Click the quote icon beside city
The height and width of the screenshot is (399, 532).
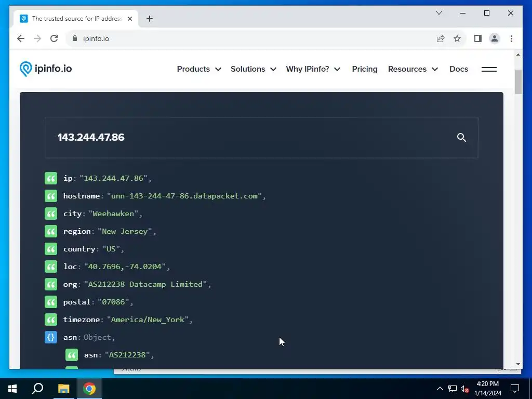click(x=51, y=214)
